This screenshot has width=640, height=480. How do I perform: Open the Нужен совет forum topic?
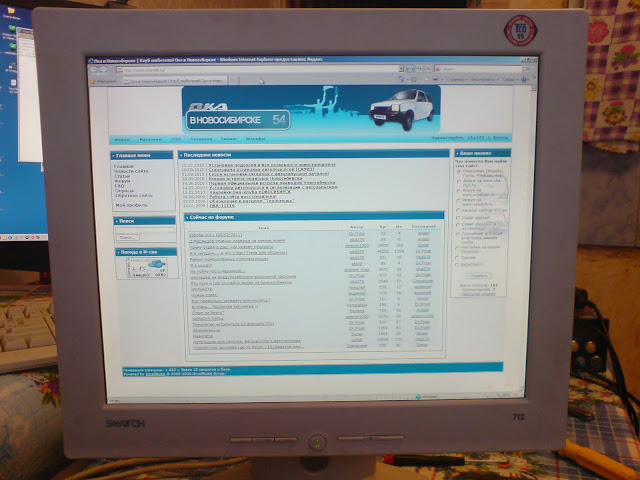click(204, 295)
